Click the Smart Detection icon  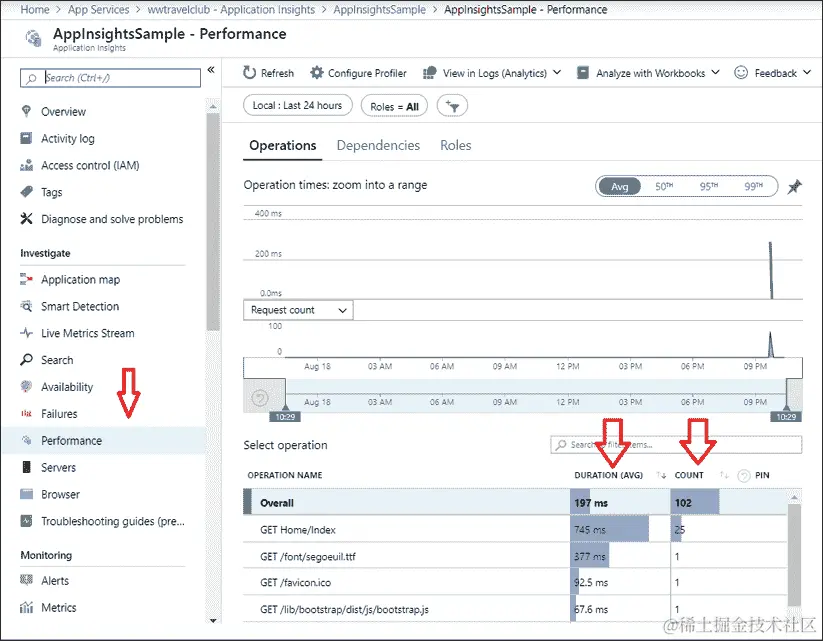[26, 306]
